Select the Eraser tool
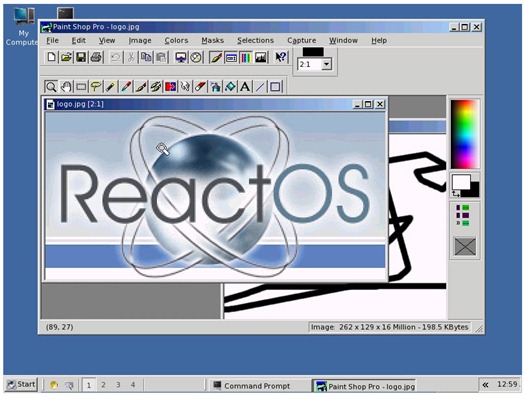 tap(200, 87)
